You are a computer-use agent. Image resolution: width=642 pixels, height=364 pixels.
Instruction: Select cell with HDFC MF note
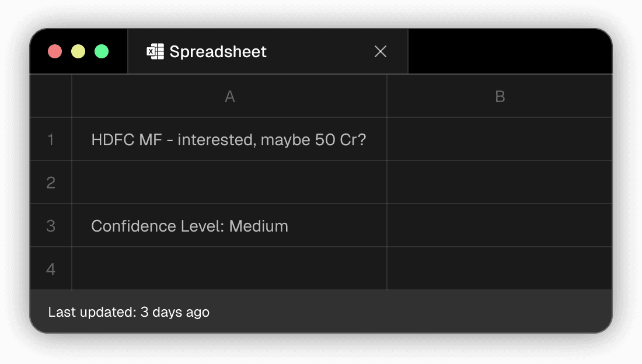pyautogui.click(x=229, y=140)
